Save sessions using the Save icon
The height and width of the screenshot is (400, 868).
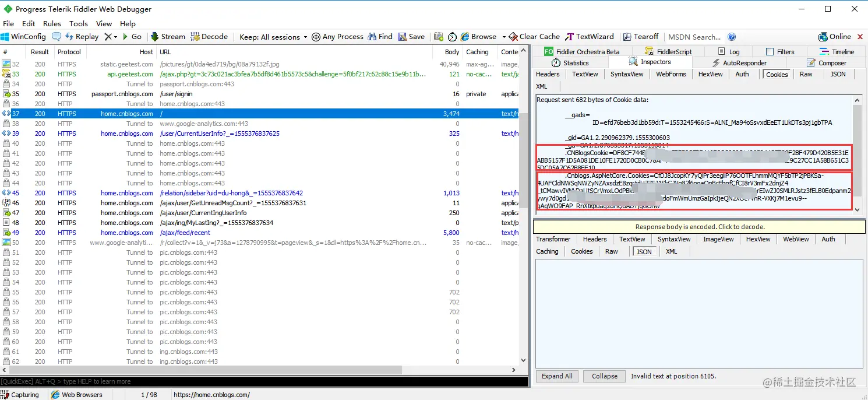click(x=411, y=37)
